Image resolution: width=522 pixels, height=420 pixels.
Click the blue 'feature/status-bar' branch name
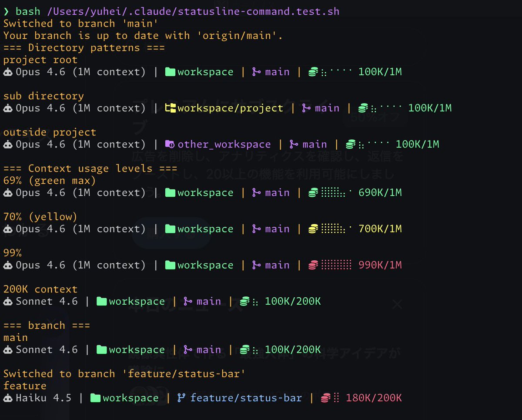[x=246, y=398]
